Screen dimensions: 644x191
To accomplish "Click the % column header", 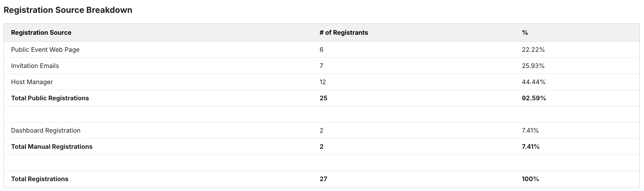I will click(x=525, y=33).
